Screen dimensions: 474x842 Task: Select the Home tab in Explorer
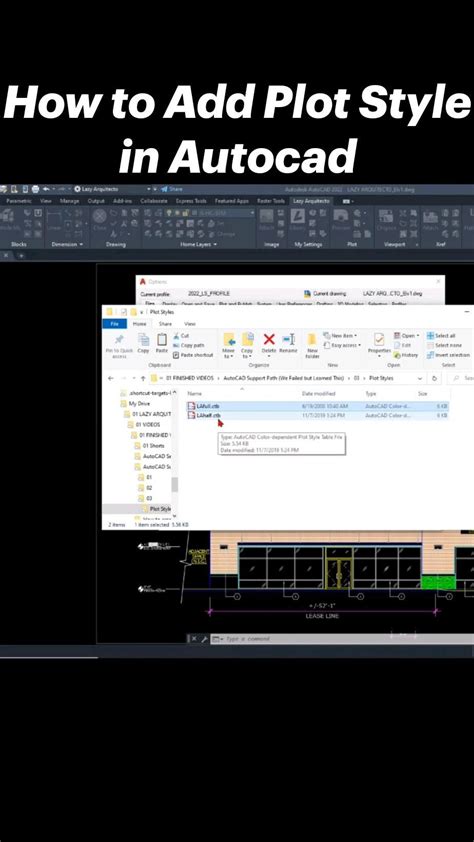click(x=140, y=324)
